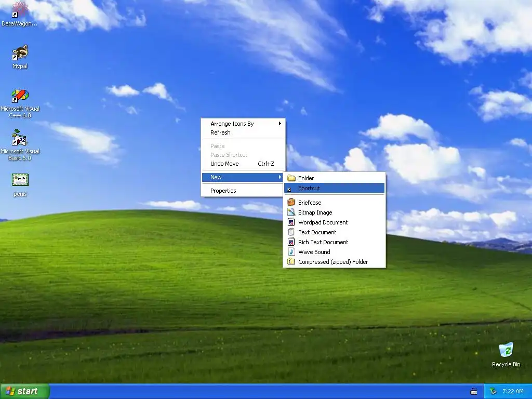532x399 pixels.
Task: Click the Text Document notepad icon
Action: point(291,232)
